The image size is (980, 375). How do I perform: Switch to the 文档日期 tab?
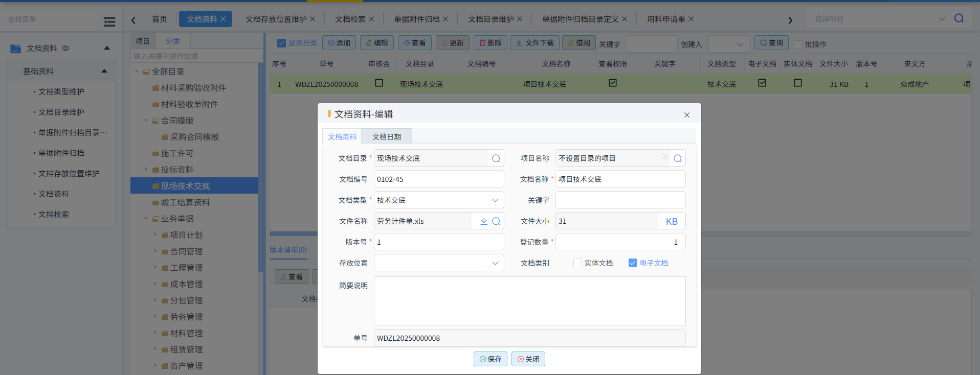[x=386, y=137]
